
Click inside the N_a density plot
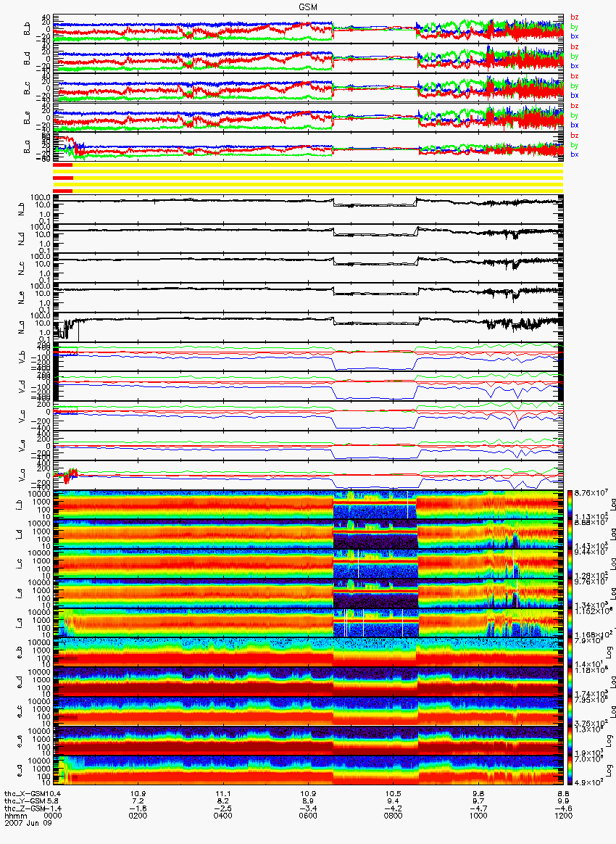click(308, 328)
